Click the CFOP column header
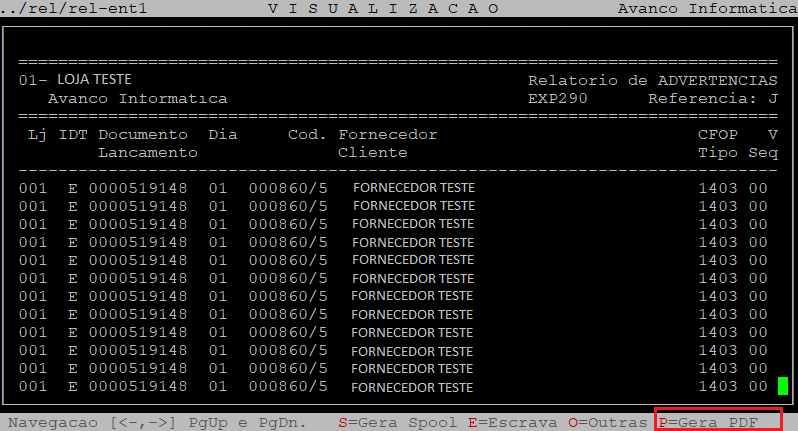Viewport: 798px width, 431px height. tap(717, 134)
